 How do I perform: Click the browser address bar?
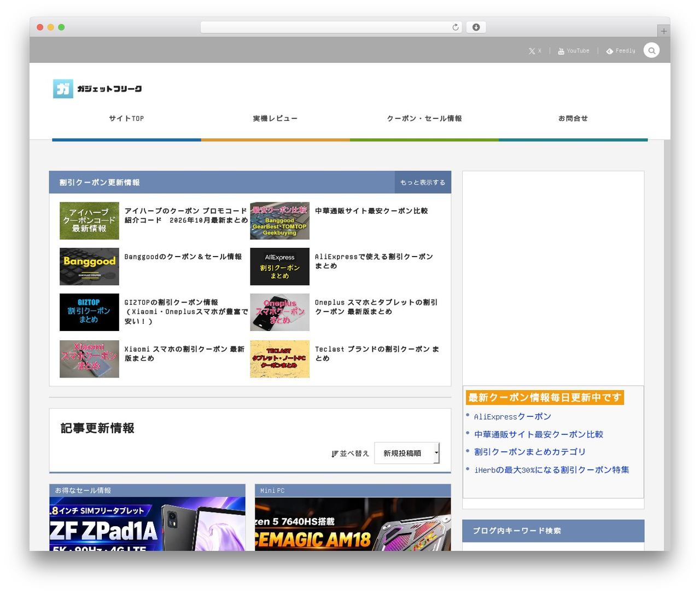[x=331, y=27]
